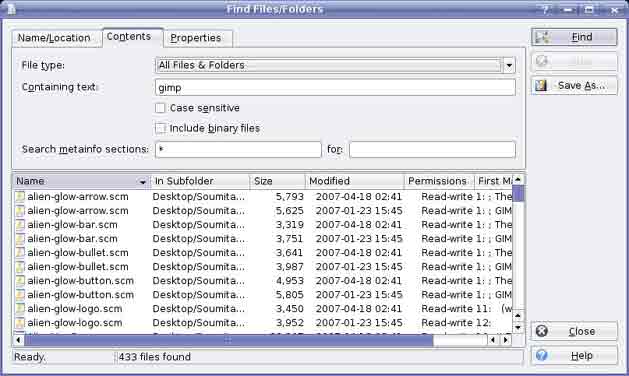
Task: Sort by the Modified column header
Action: click(355, 181)
